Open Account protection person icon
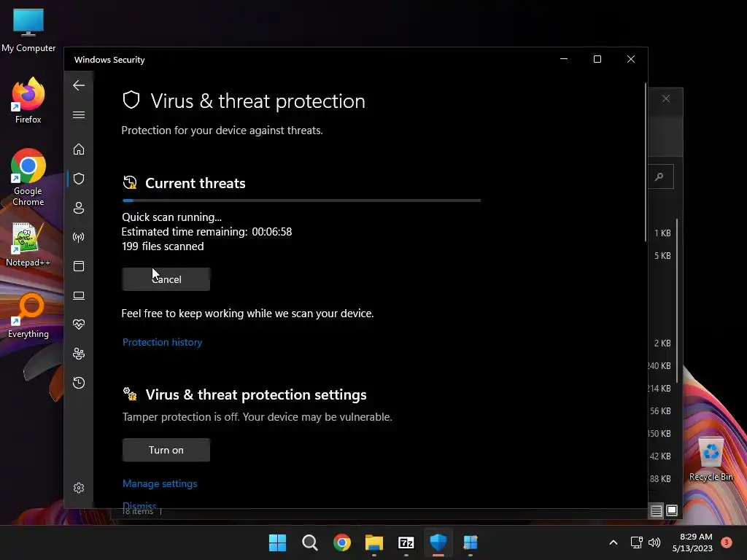Screen dimensions: 747x560 [x=79, y=208]
